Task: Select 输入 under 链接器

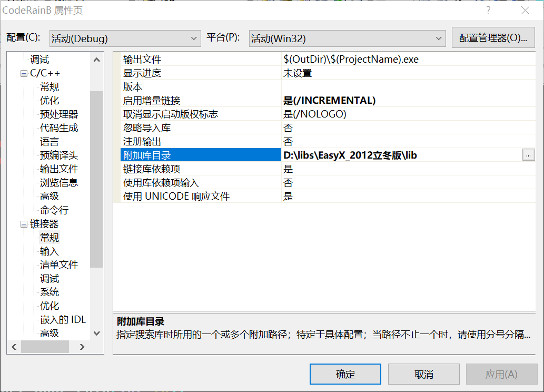Action: [x=50, y=251]
